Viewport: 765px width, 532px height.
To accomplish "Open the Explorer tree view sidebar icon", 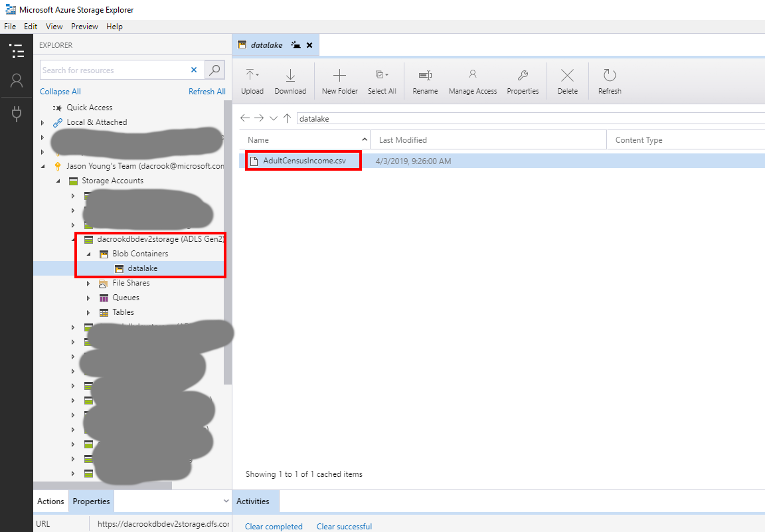I will coord(17,50).
